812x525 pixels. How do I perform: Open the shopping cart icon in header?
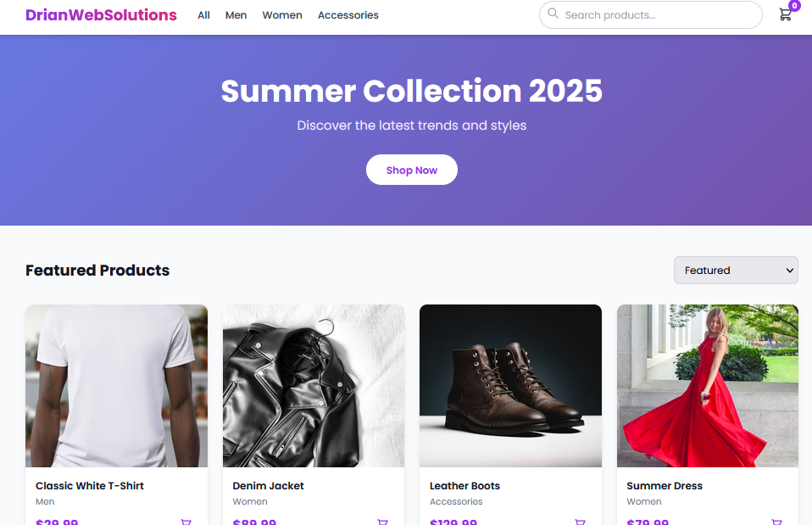[785, 14]
